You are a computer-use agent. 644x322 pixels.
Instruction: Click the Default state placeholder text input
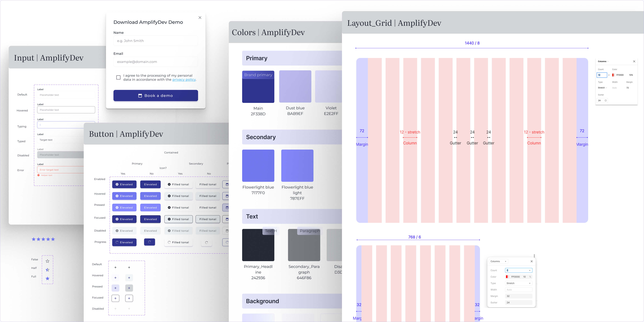(66, 95)
